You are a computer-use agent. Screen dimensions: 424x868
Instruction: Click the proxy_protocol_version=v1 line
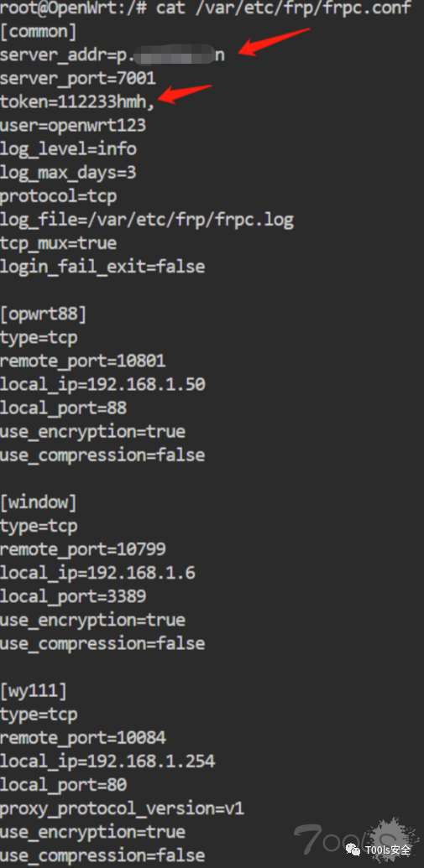122,808
